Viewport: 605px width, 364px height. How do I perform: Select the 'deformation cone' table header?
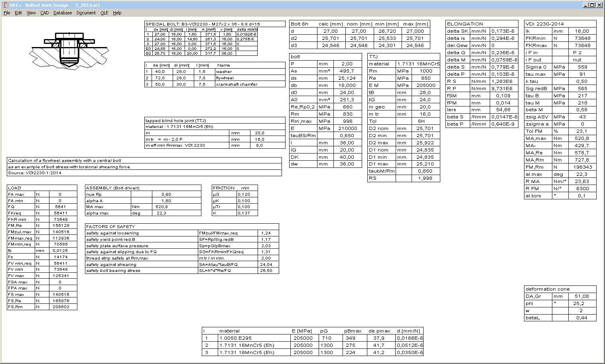point(548,289)
